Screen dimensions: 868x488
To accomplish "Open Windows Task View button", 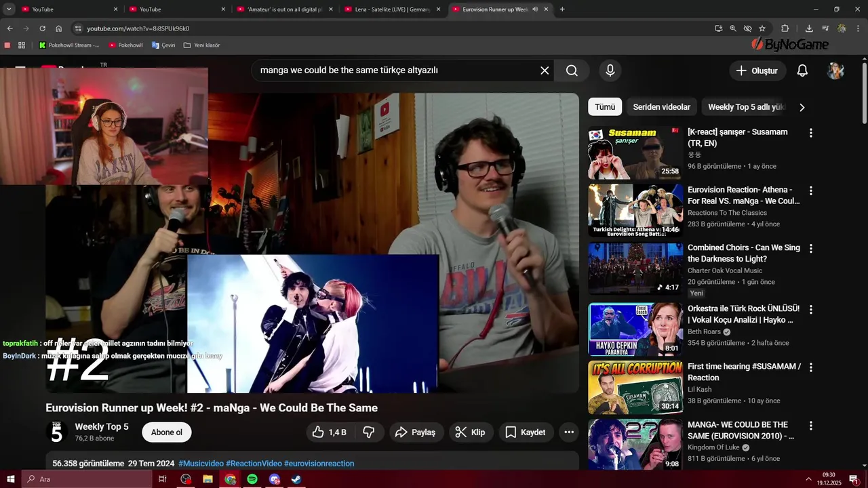I will click(x=163, y=479).
